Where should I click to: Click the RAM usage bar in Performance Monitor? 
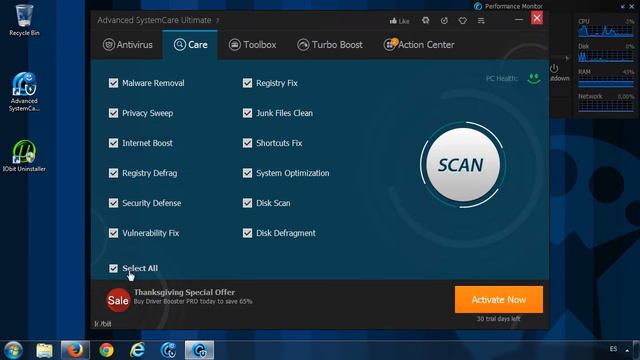[606, 81]
